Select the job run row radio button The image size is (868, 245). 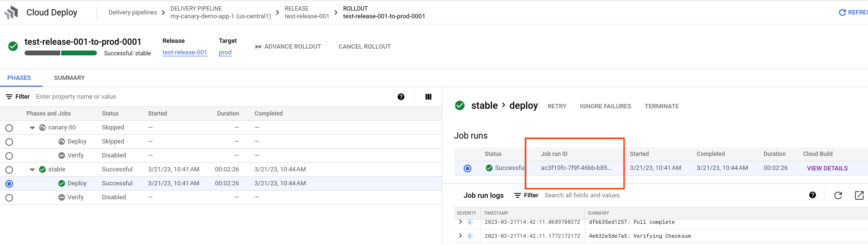tap(467, 168)
